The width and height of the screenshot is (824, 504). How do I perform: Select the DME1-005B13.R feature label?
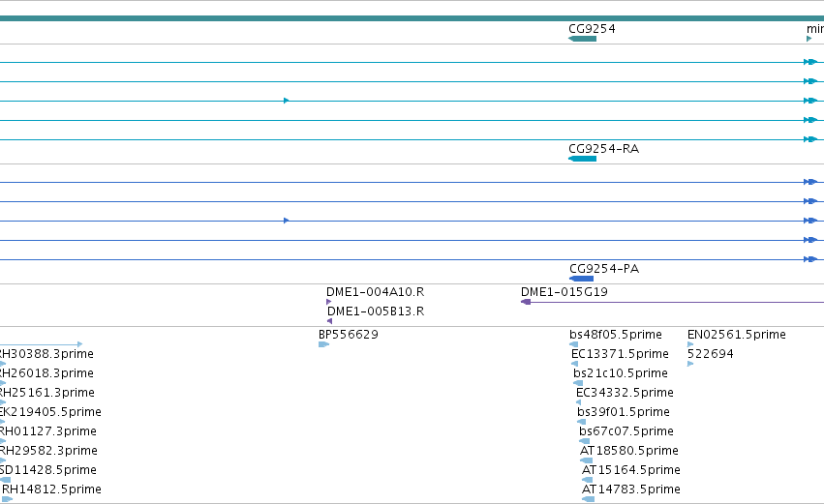point(376,311)
